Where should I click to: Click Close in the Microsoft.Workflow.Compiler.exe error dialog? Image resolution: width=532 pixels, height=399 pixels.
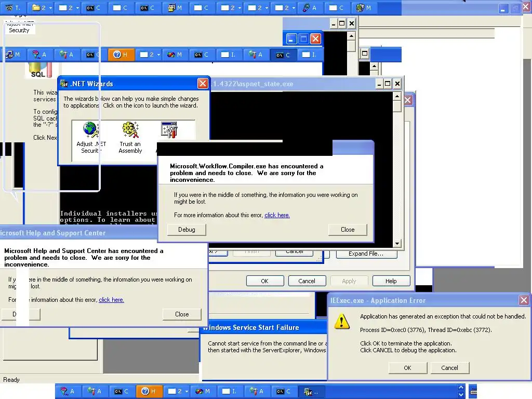pos(348,230)
